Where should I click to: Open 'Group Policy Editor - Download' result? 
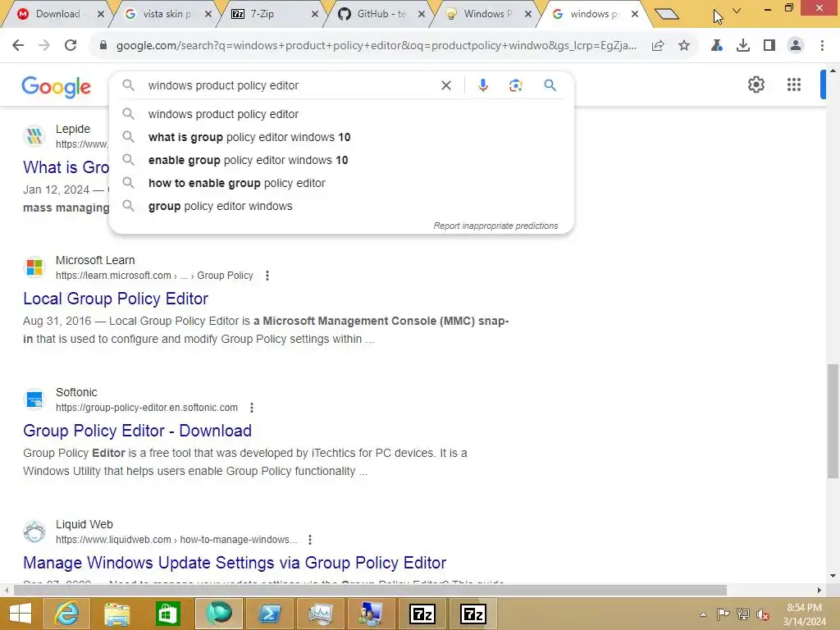click(x=137, y=431)
